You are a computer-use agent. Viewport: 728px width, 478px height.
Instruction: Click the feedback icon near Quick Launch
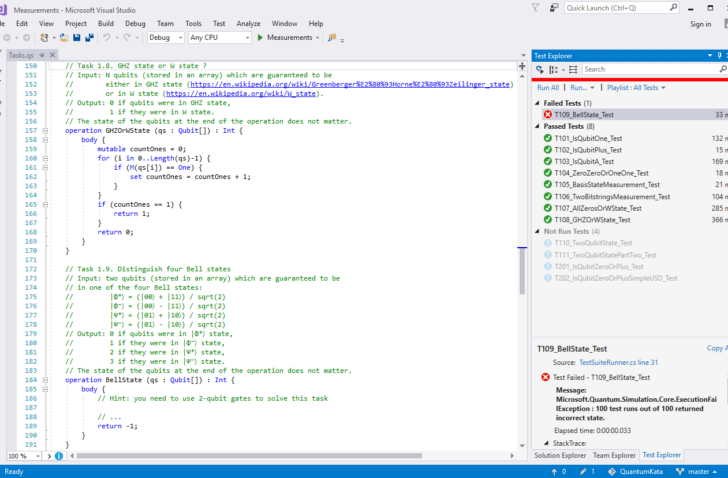coord(553,7)
